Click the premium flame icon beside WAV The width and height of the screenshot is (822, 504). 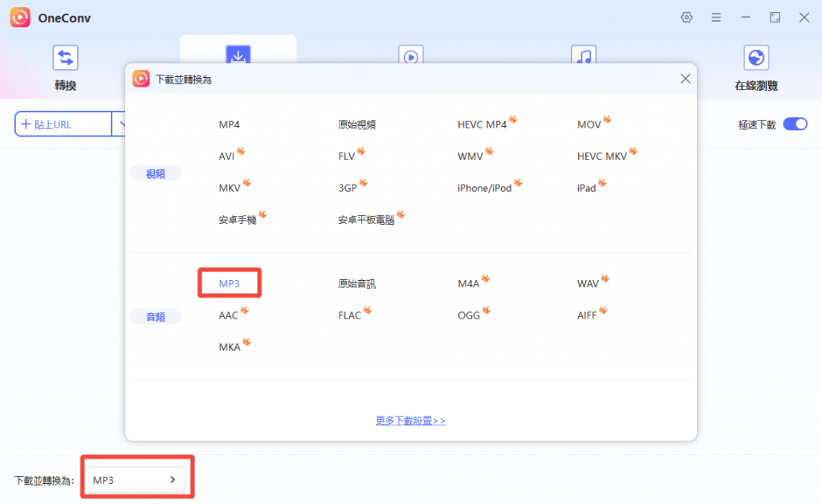[x=605, y=278]
